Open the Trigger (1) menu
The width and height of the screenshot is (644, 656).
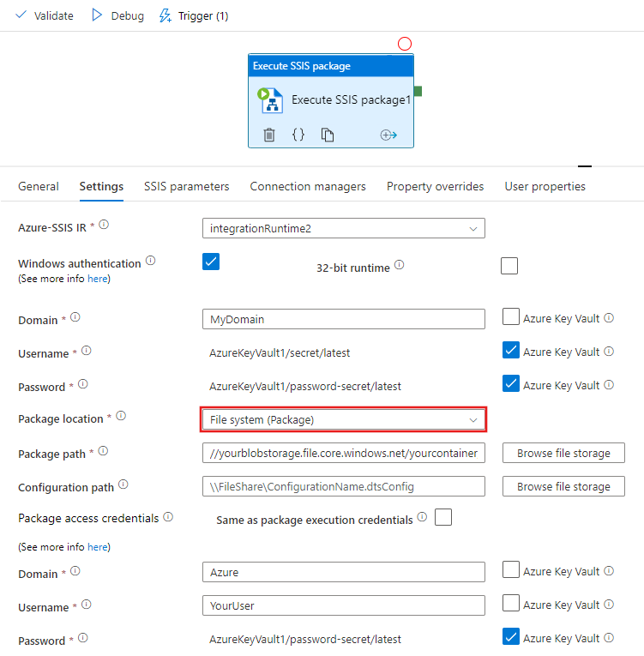pos(194,15)
